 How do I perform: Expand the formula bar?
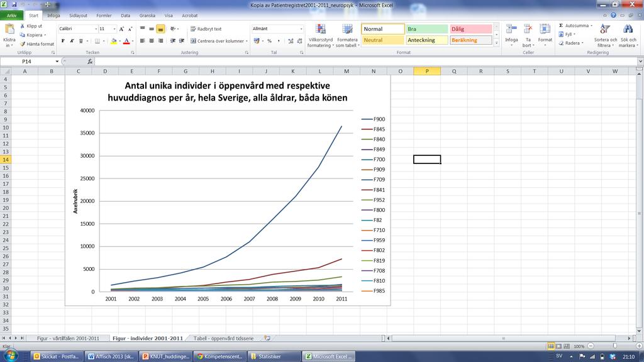pos(640,61)
